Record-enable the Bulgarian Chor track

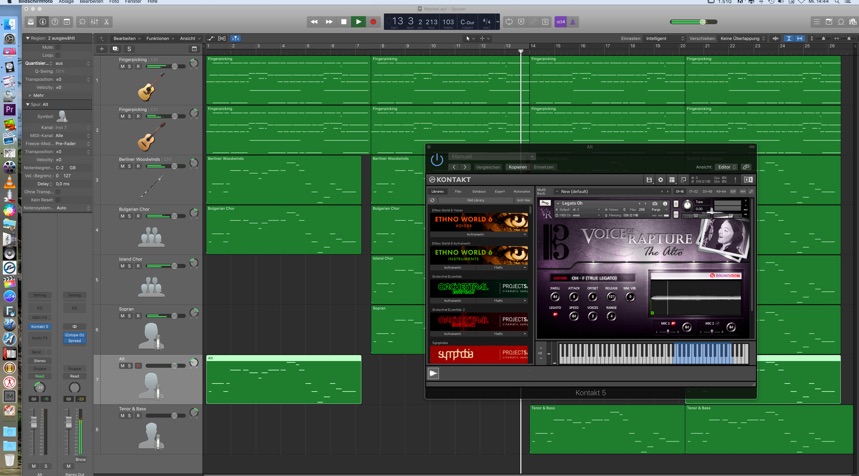pos(138,216)
